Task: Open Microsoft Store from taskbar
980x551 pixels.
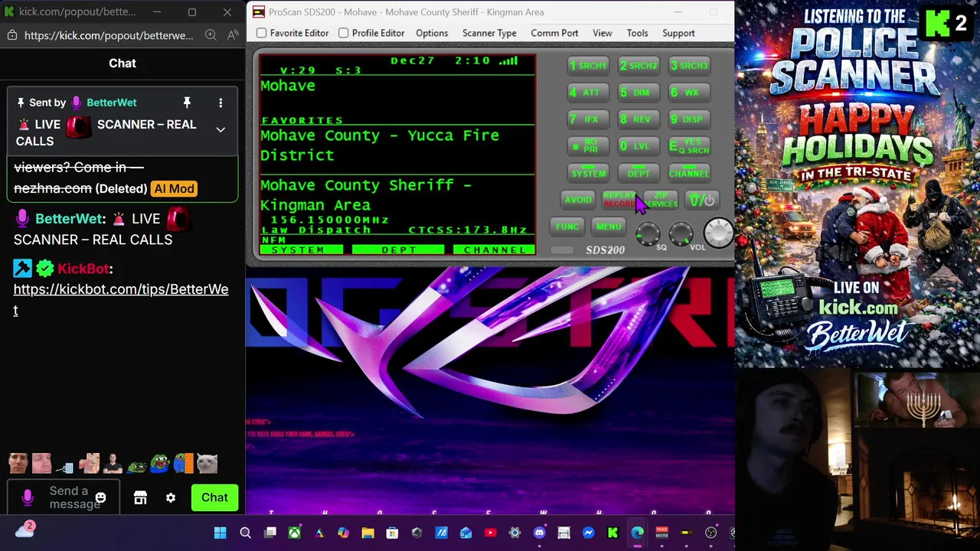Action: pos(392,533)
